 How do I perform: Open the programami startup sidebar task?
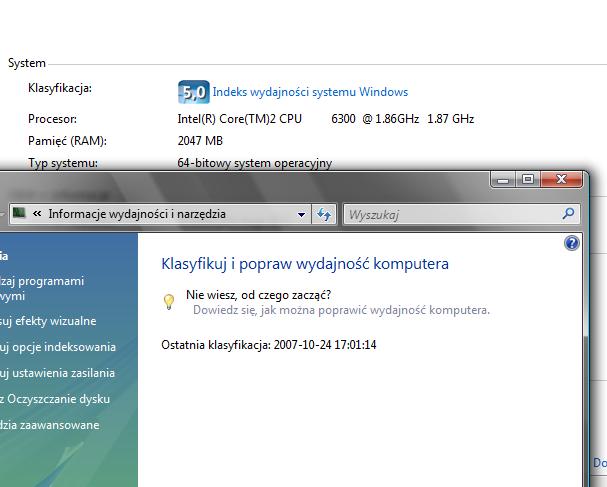(x=42, y=288)
